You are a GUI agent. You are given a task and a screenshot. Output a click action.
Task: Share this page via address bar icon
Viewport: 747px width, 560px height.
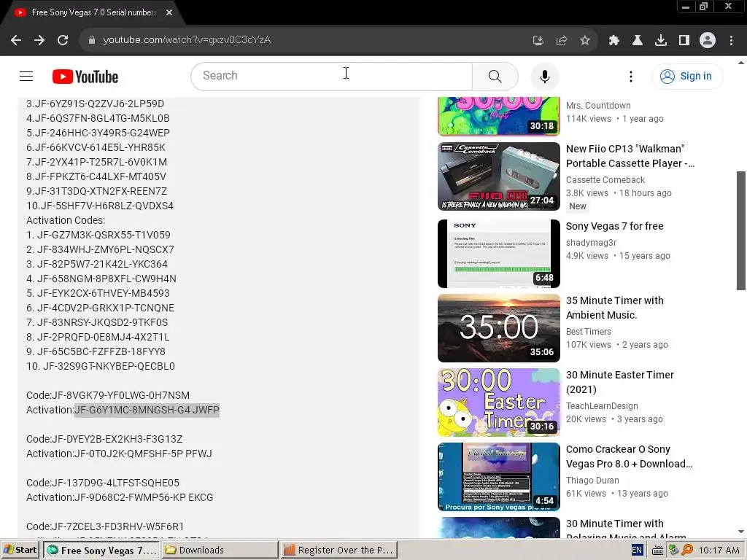pos(561,40)
